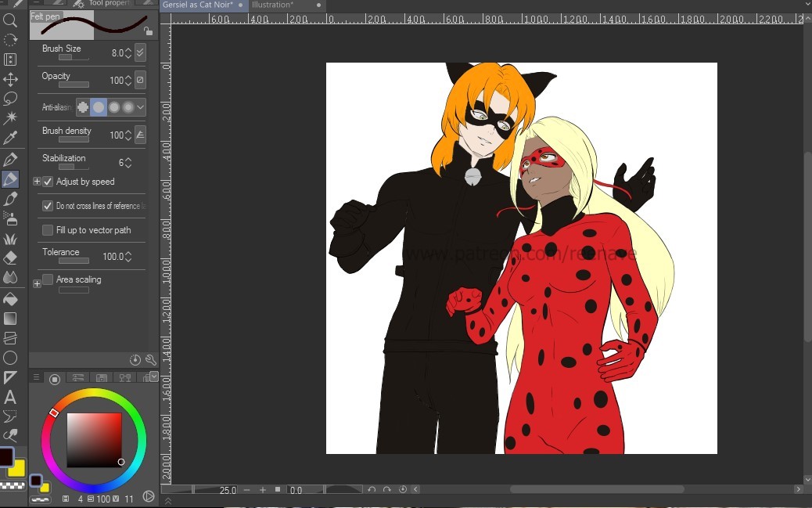Select the Eyedropper tool
The image size is (812, 508).
[10, 137]
